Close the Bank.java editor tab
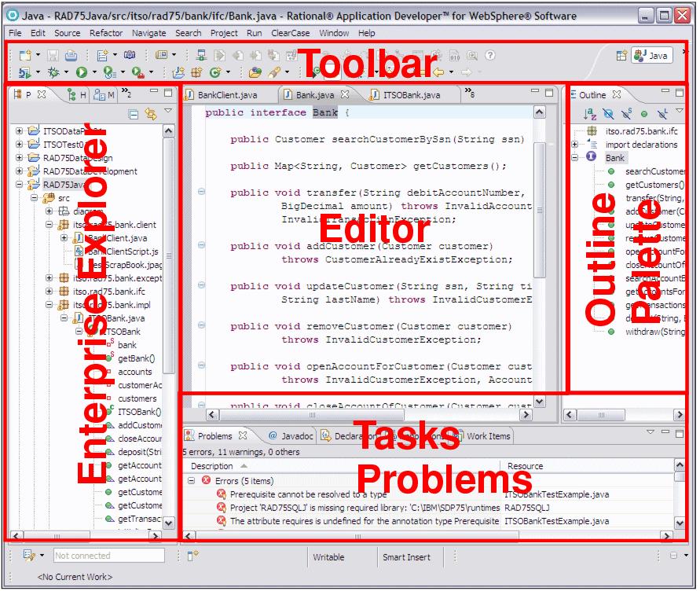The image size is (700, 591). click(x=345, y=94)
